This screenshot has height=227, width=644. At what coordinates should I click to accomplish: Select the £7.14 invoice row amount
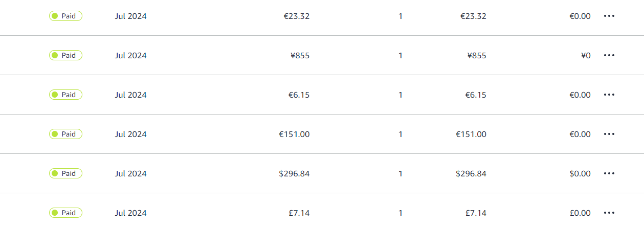(x=297, y=213)
